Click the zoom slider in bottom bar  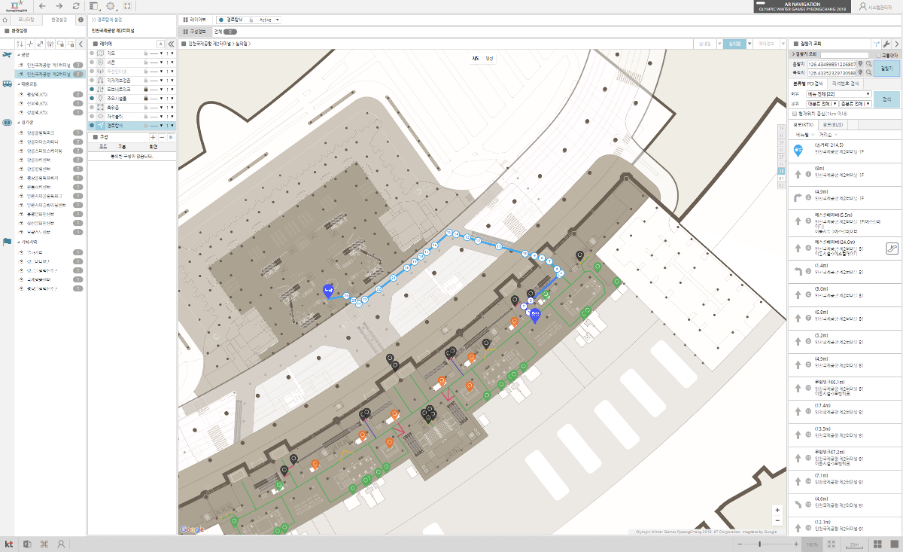pyautogui.click(x=760, y=544)
